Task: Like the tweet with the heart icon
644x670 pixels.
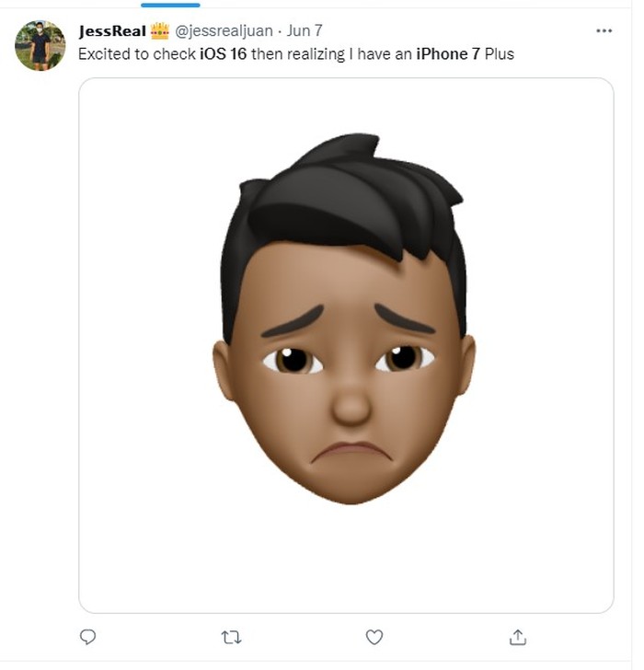Action: point(374,637)
